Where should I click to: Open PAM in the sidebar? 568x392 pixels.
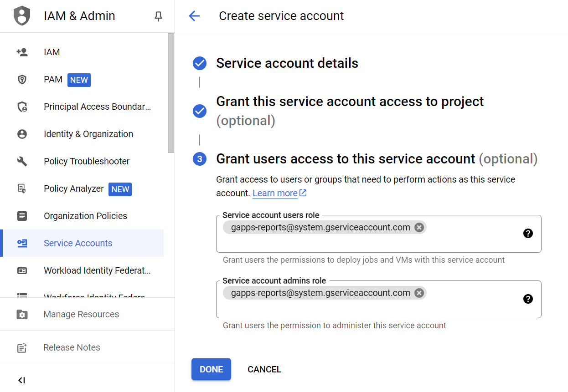tap(82, 80)
